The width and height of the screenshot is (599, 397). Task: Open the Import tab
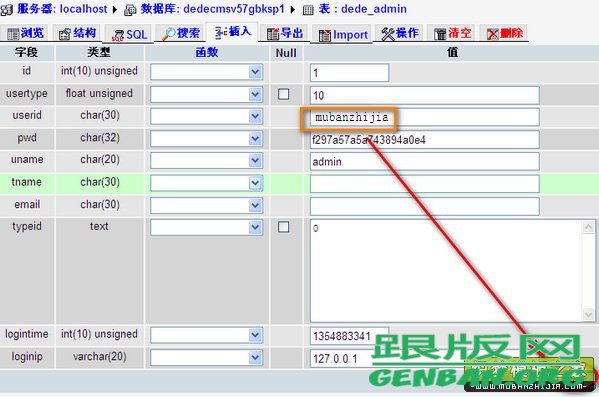(343, 35)
